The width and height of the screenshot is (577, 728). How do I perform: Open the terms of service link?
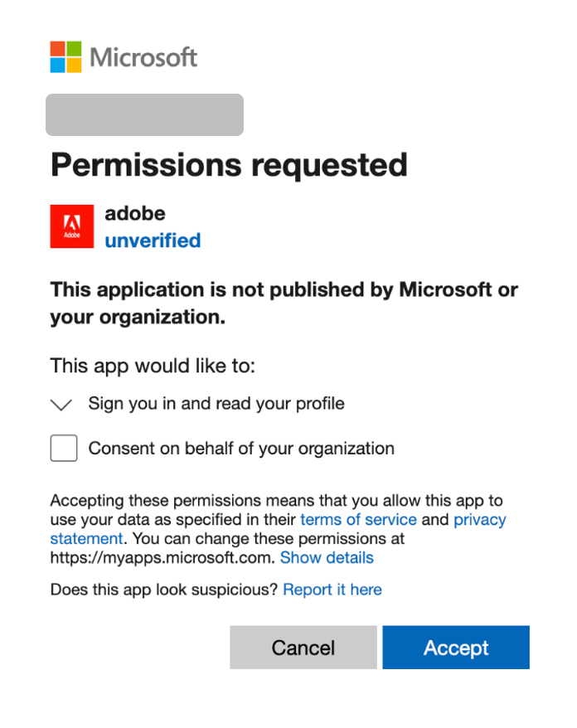click(358, 520)
